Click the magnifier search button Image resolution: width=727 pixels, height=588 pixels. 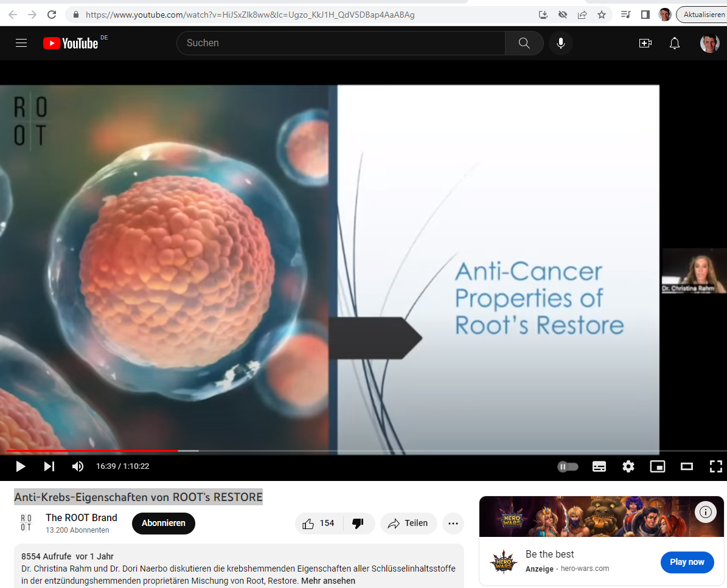point(524,43)
